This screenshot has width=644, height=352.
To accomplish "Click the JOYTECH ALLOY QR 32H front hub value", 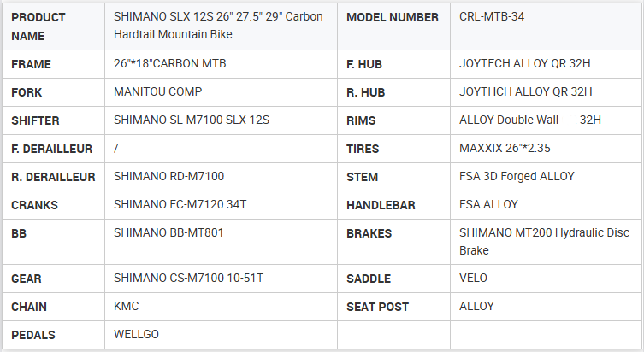I will tap(525, 63).
